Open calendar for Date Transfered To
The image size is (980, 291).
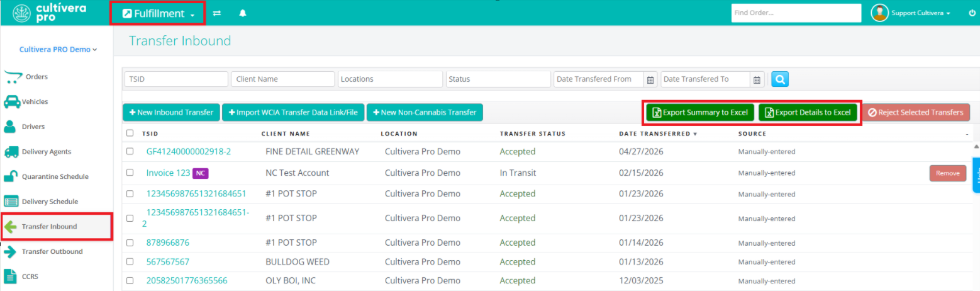coord(757,79)
